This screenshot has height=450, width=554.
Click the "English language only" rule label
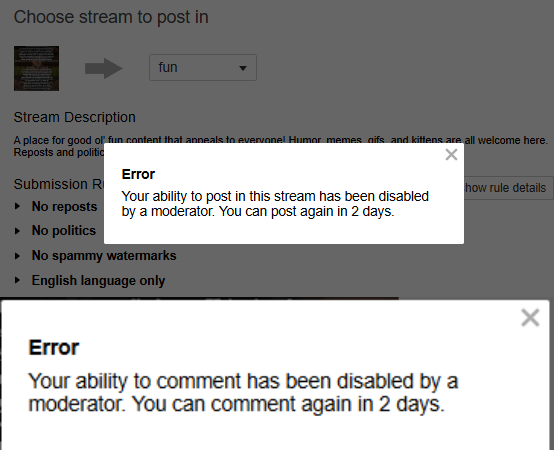(x=98, y=280)
